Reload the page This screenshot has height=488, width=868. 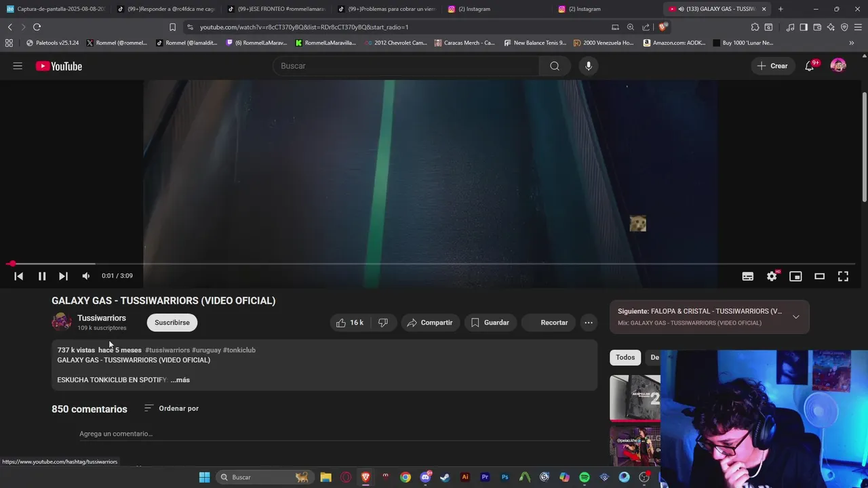coord(37,27)
